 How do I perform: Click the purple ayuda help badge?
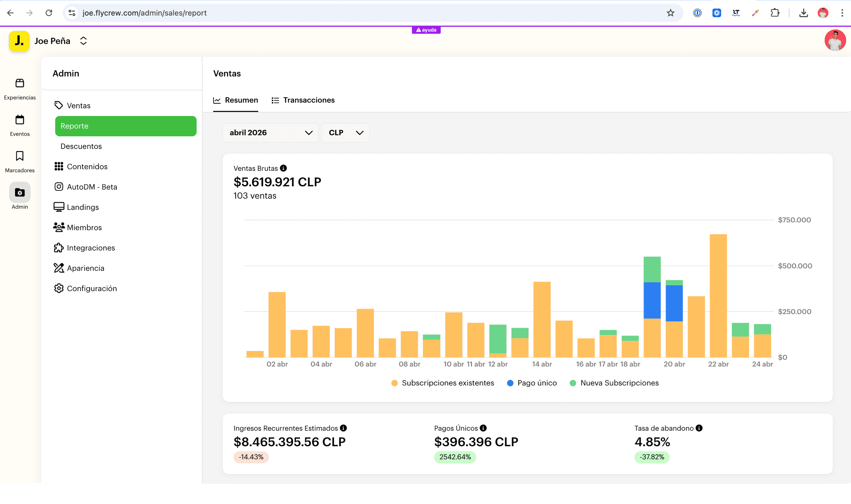point(426,30)
